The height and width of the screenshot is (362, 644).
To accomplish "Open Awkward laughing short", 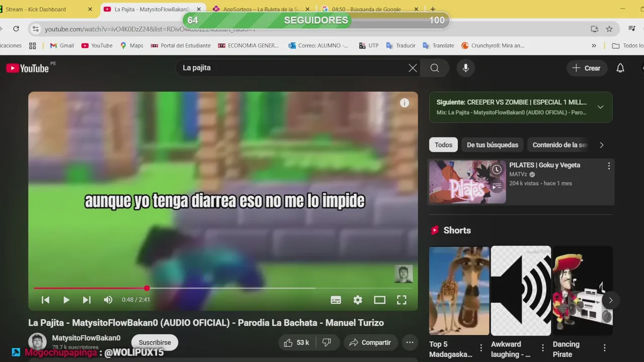I will tap(521, 291).
